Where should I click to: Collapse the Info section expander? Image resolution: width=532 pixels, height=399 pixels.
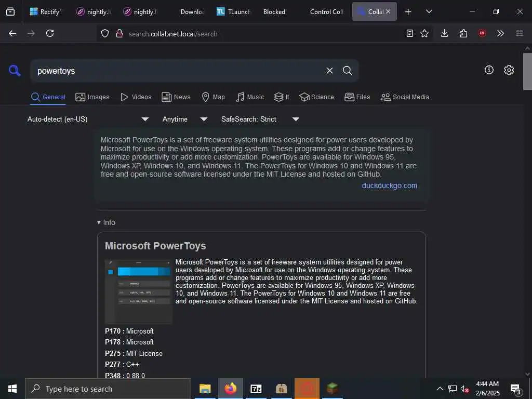106,222
